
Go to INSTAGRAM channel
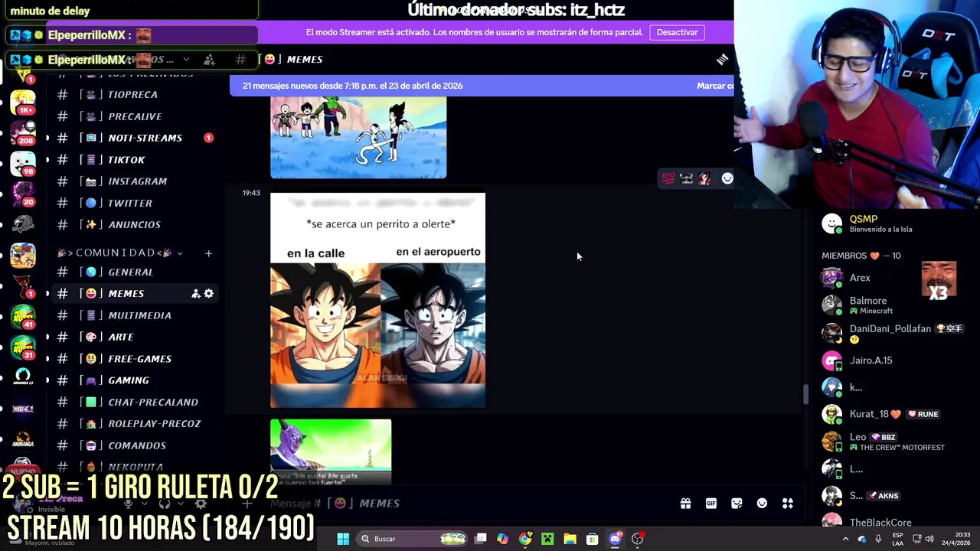135,181
